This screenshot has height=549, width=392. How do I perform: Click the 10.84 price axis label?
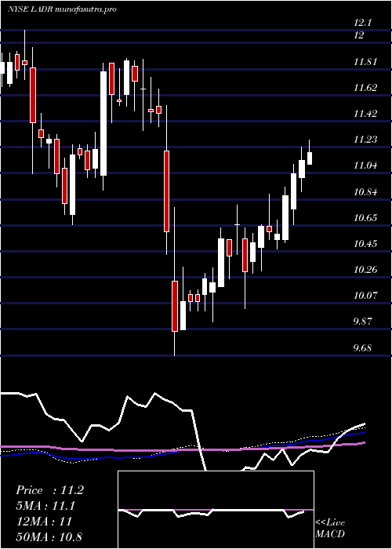point(365,192)
